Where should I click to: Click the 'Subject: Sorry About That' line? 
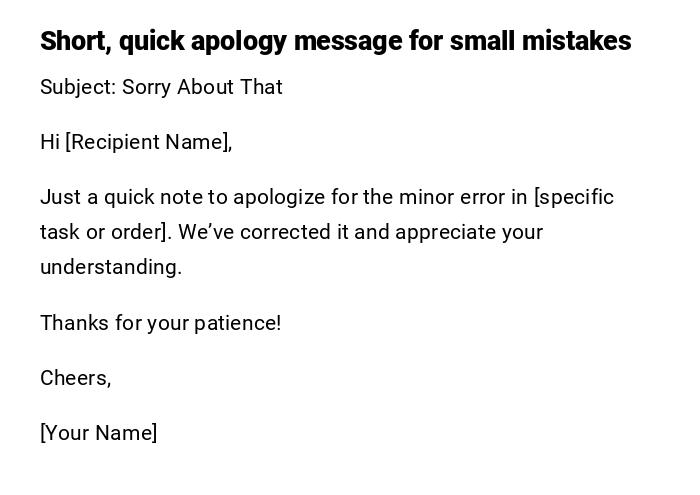click(161, 87)
